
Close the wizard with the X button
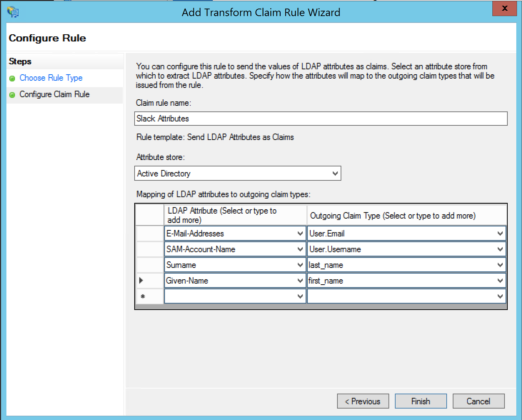click(x=504, y=9)
